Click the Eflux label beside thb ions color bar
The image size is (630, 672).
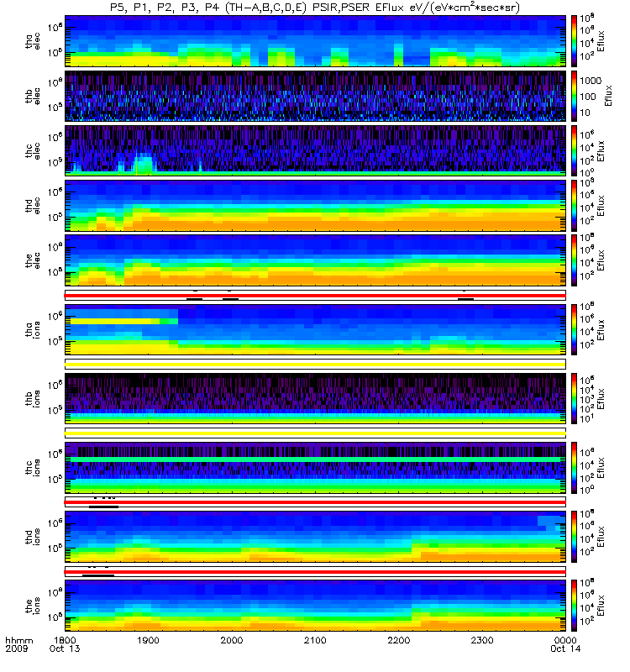601,399
